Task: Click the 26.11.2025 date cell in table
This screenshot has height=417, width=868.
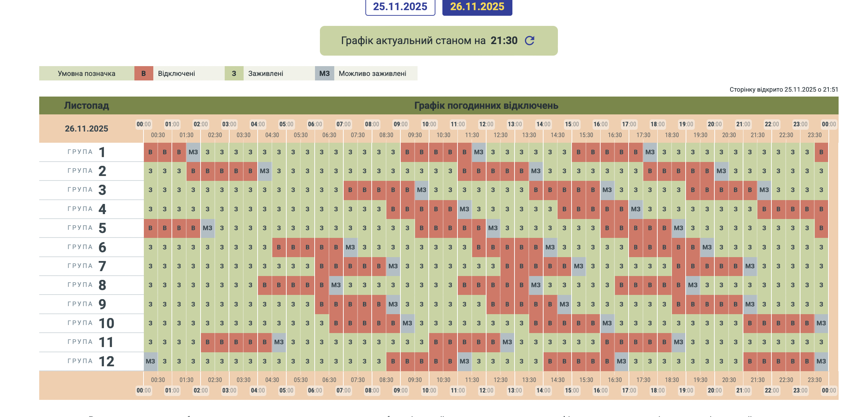Action: point(86,129)
